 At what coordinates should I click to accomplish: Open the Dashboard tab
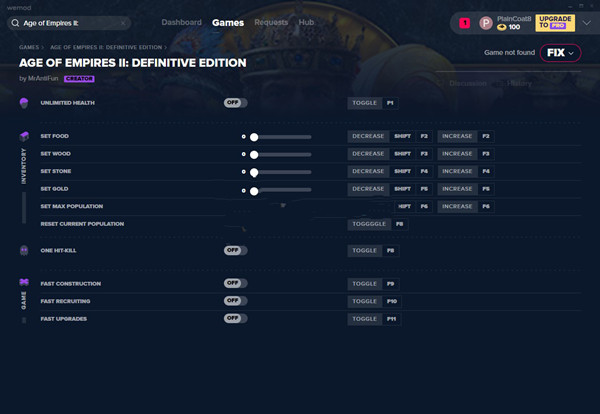coord(181,22)
